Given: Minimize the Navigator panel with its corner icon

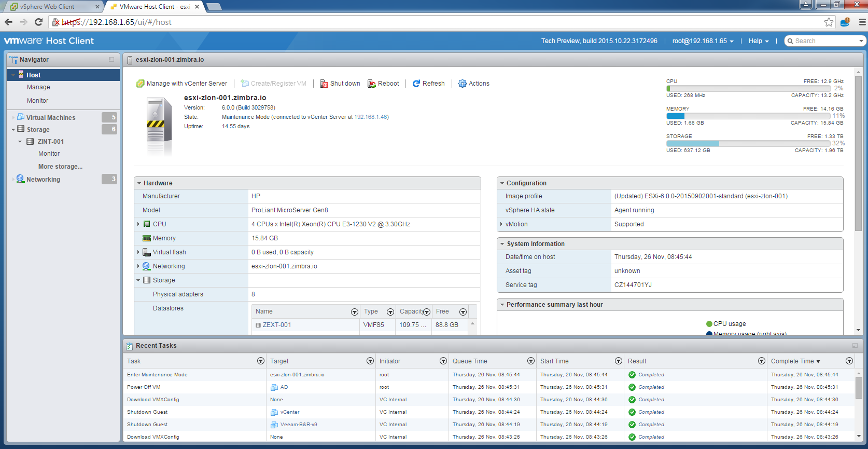Looking at the screenshot, I should coord(111,60).
